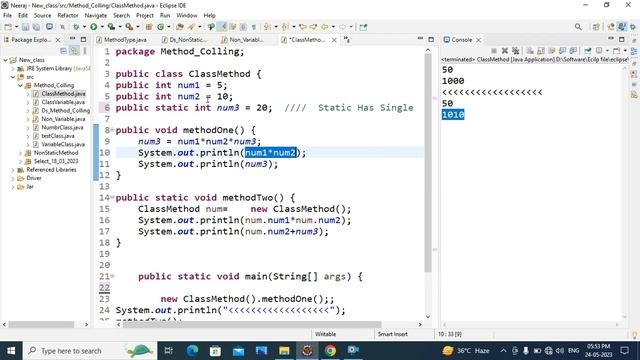Switch to MethodType.java editor tab
This screenshot has height=360, width=640.
click(x=122, y=40)
